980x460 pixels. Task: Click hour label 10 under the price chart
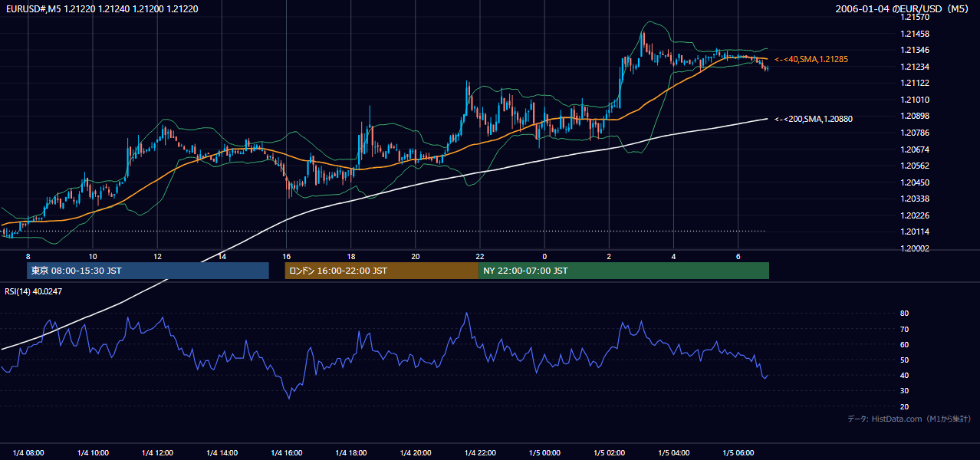point(93,255)
